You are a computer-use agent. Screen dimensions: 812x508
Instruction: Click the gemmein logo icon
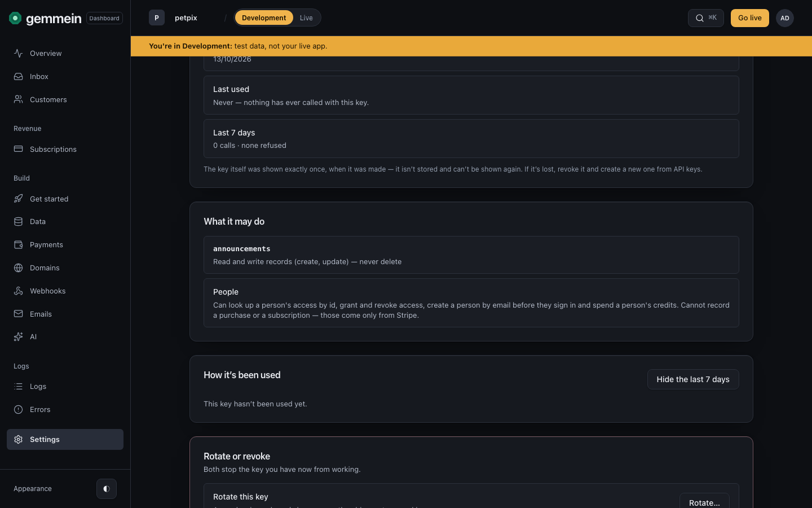[15, 18]
